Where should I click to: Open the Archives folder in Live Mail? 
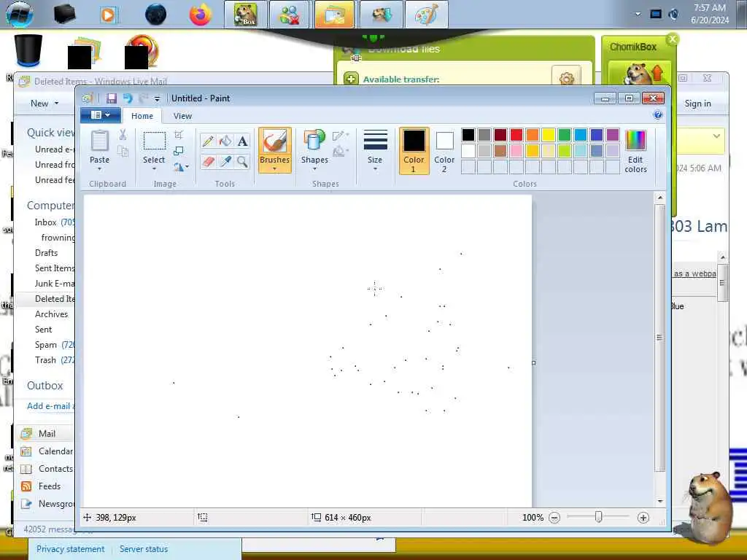(52, 314)
